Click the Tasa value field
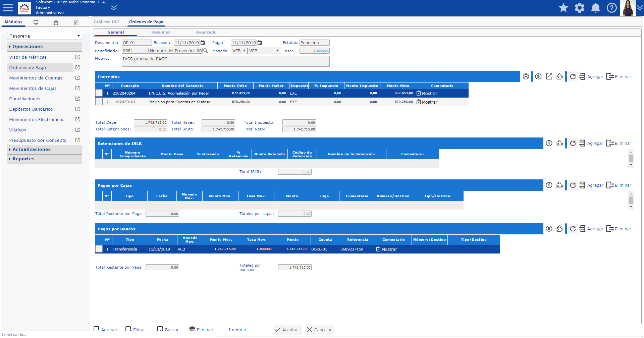 (x=315, y=51)
